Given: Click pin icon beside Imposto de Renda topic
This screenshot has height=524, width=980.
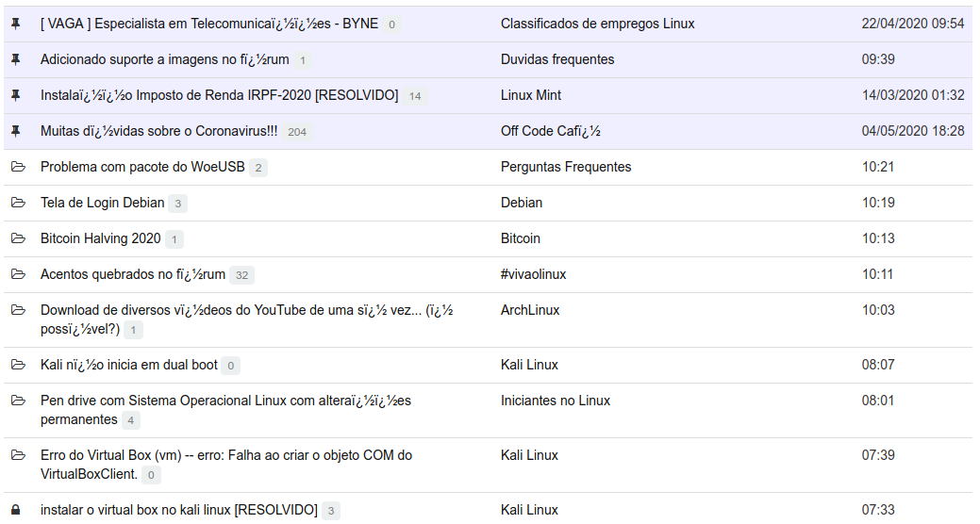Looking at the screenshot, I should [x=16, y=95].
